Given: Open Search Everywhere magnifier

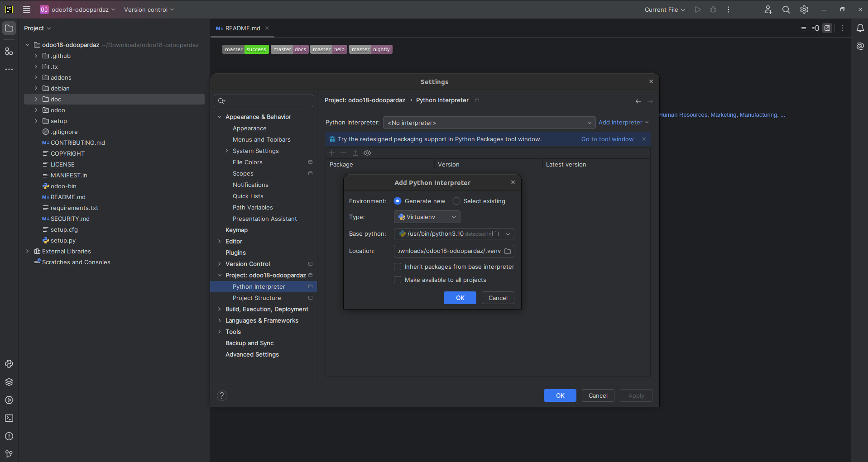Looking at the screenshot, I should pos(786,10).
